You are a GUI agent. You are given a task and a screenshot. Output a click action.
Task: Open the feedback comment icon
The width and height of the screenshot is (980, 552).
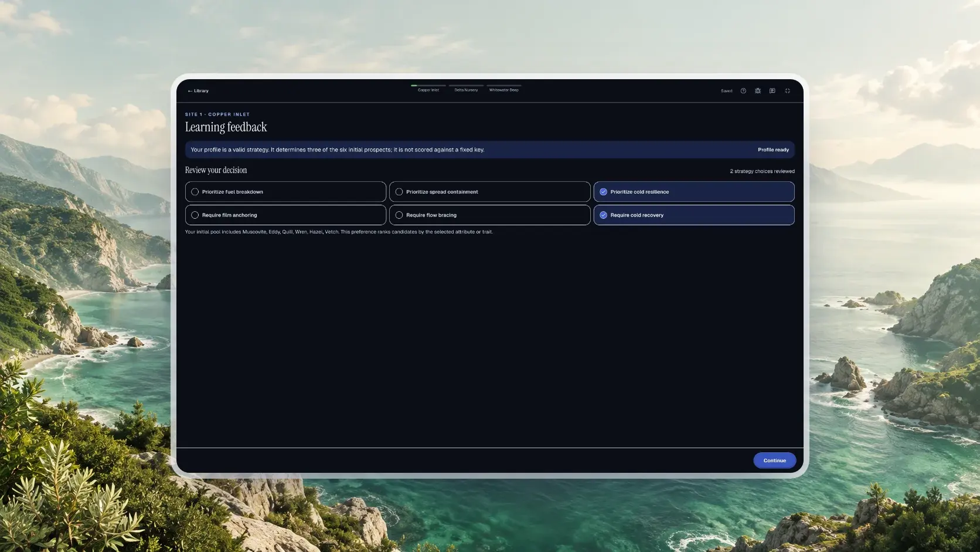point(773,91)
